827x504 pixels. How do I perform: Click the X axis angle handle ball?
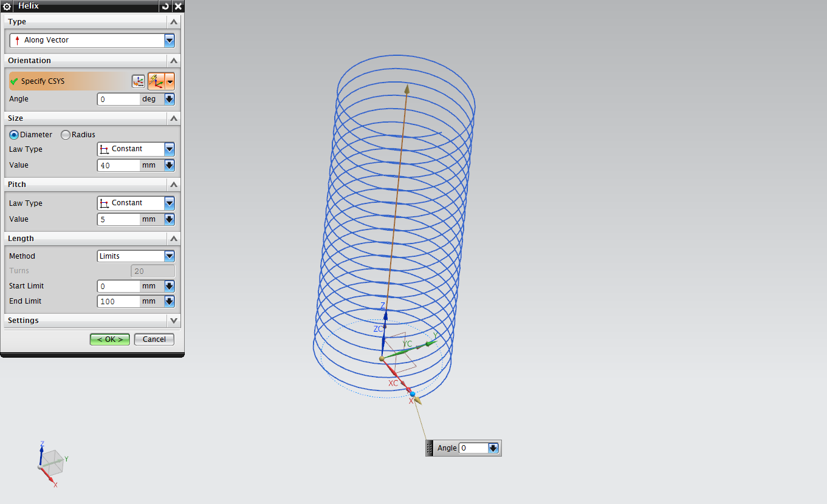pos(413,394)
